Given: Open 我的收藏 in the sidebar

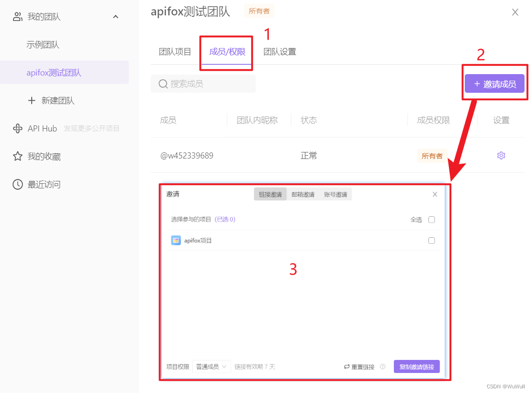Looking at the screenshot, I should (x=44, y=156).
